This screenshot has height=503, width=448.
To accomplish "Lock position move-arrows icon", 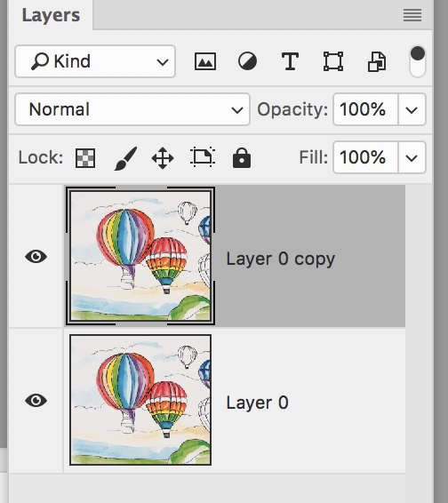I will (x=163, y=158).
